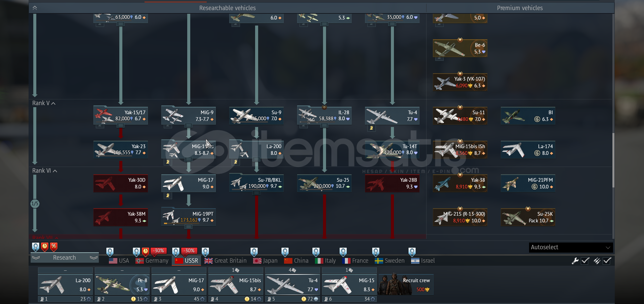
Task: Open the Autoselect dropdown
Action: pos(571,247)
